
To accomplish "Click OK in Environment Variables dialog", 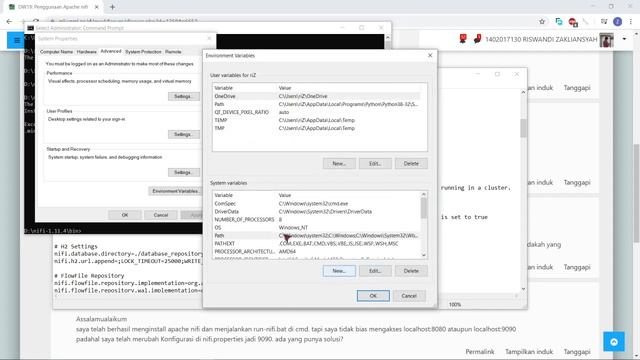I will tap(373, 296).
